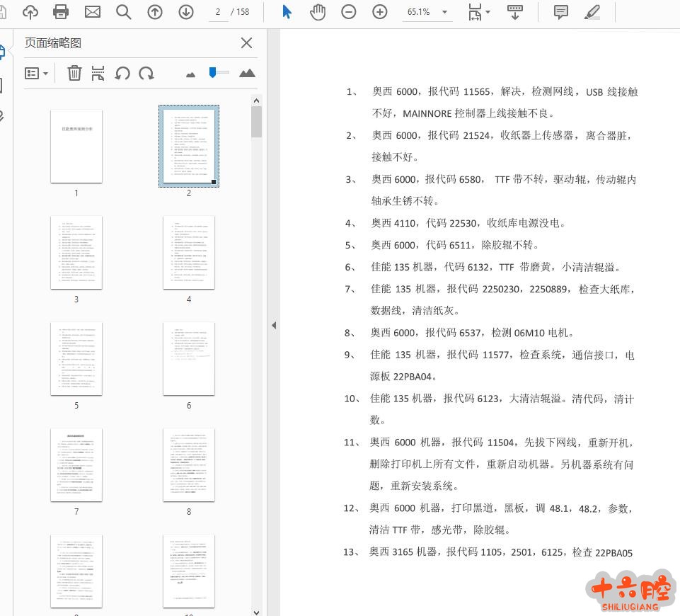Delete page using trash icon

click(x=74, y=73)
